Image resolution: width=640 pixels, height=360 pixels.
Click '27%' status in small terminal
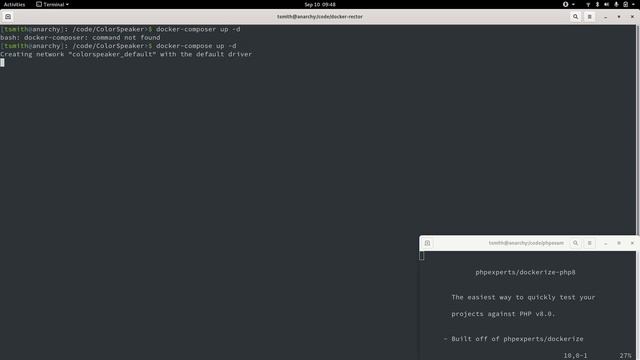(x=625, y=356)
